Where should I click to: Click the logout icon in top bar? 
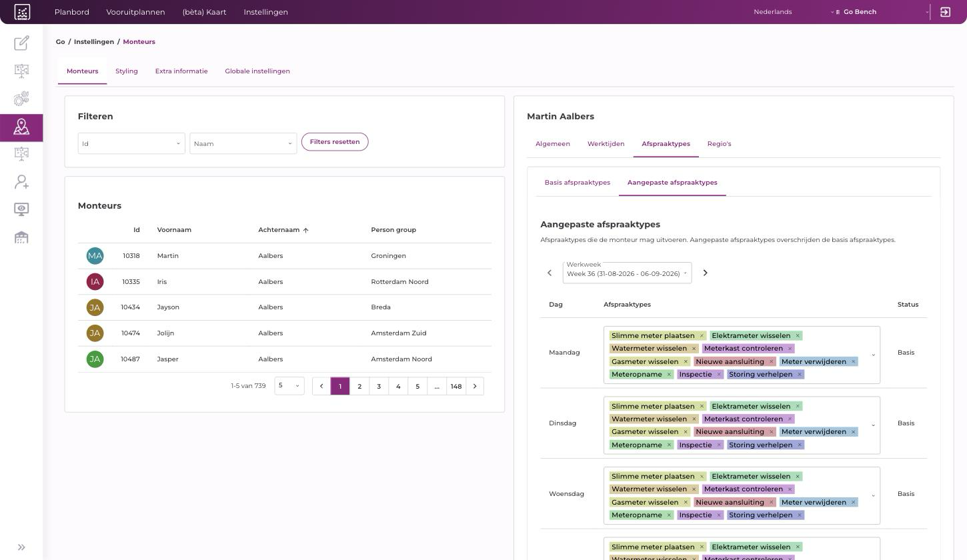[x=945, y=12]
